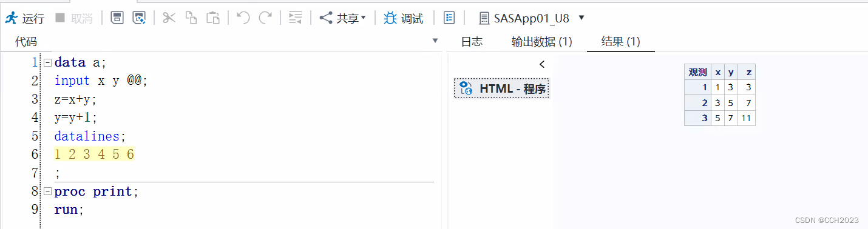
Task: Click the 取消 cancel button
Action: point(73,18)
